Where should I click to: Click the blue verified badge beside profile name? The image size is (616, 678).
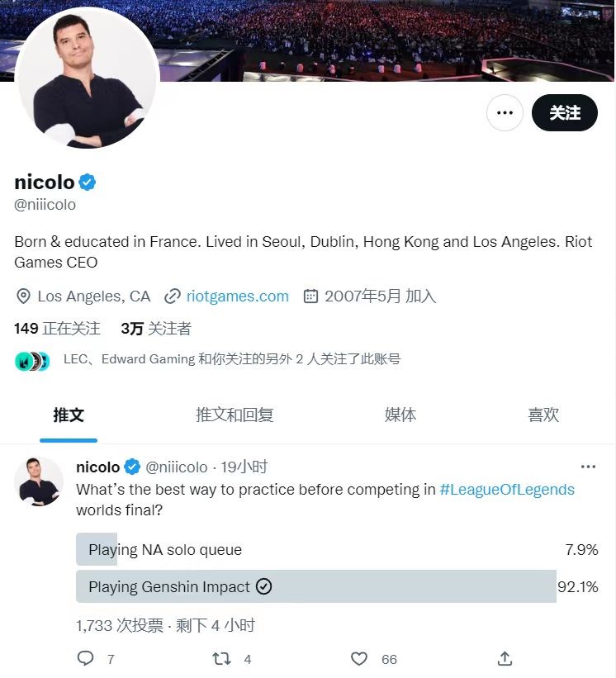88,182
